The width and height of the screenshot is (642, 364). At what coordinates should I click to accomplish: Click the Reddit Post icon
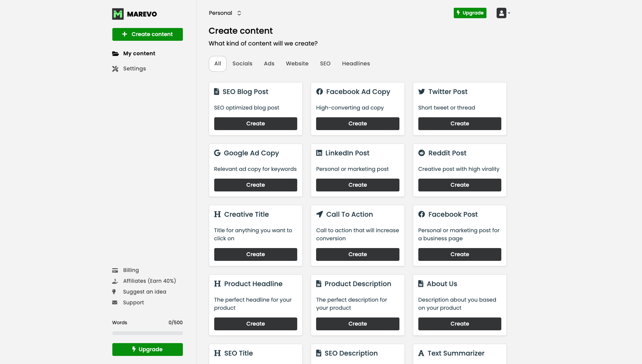421,153
